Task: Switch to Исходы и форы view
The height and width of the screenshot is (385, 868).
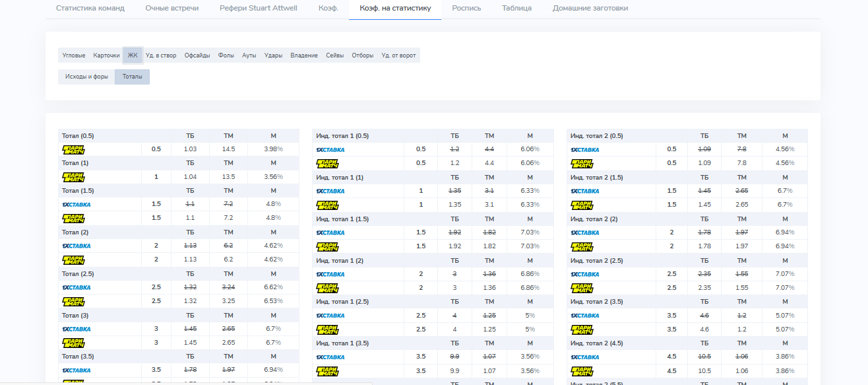Action: coord(86,77)
